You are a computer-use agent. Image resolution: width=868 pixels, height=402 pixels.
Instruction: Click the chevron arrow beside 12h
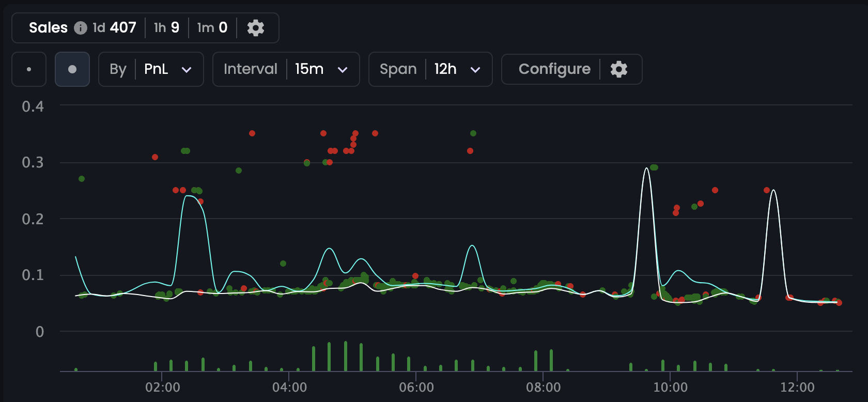475,70
